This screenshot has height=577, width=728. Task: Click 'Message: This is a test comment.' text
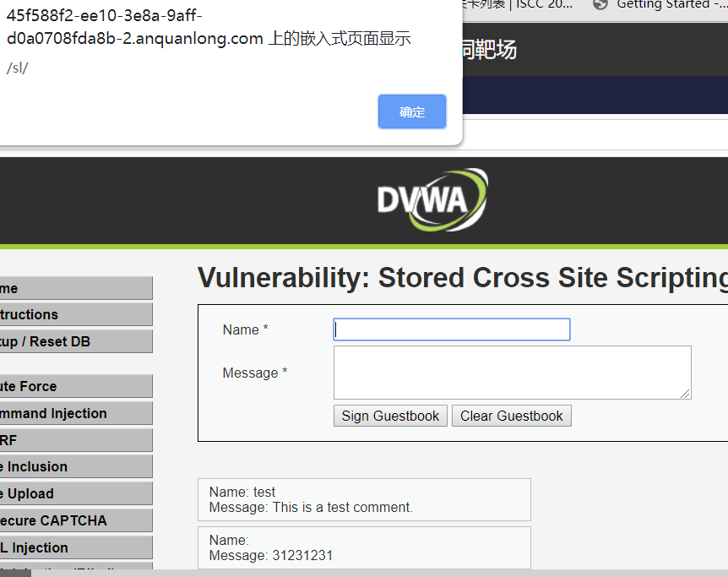[x=311, y=507]
